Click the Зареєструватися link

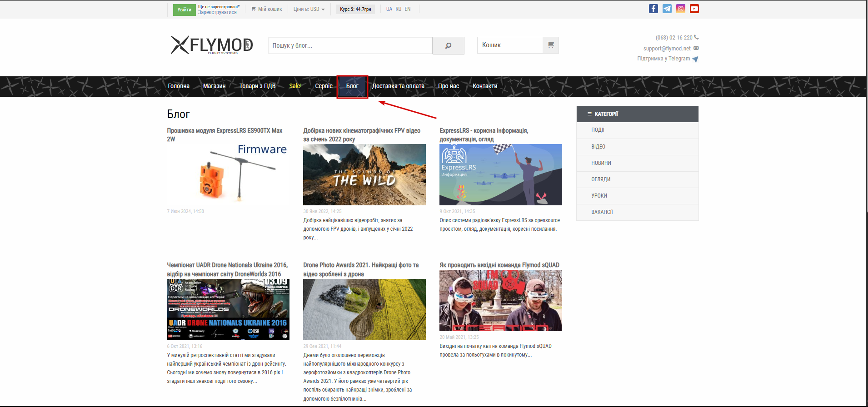(x=217, y=12)
